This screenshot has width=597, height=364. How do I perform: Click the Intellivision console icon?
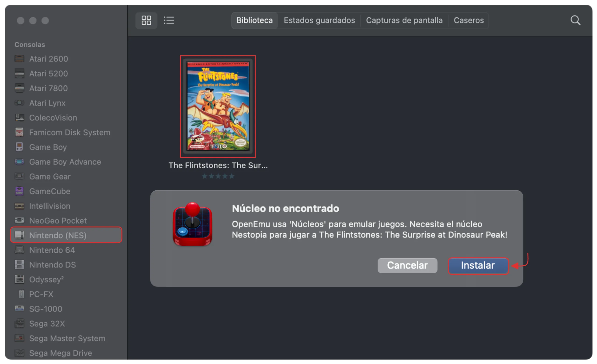19,206
